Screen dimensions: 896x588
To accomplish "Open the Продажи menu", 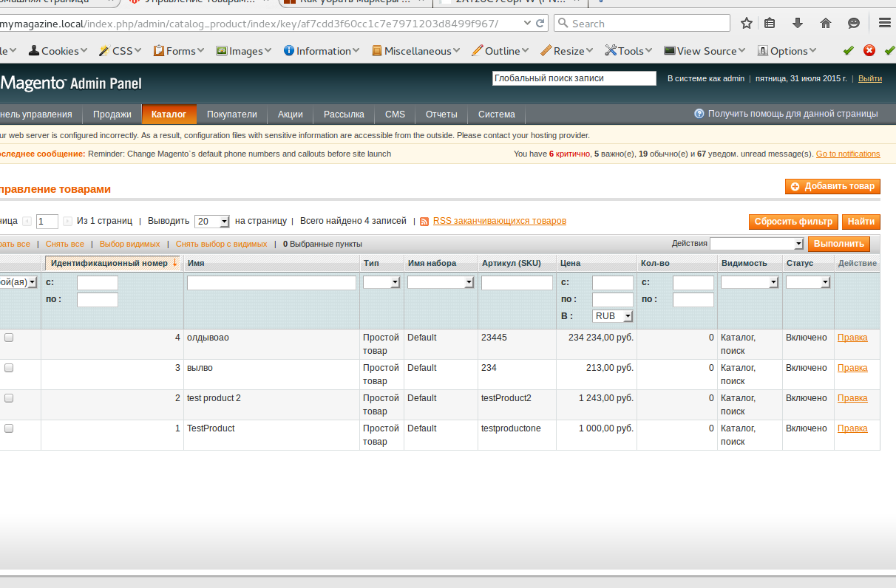I will [x=112, y=114].
